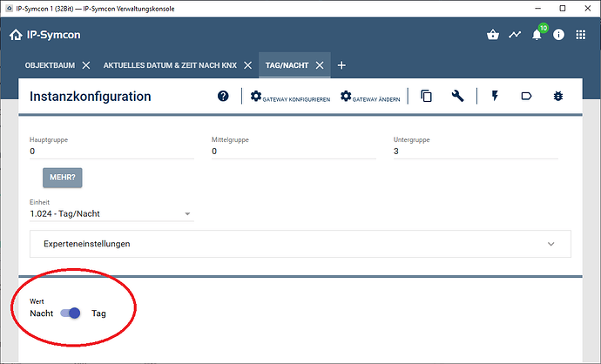601x364 pixels.
Task: Switch to Aktuelles Datum & Zeit nach KNX tab
Action: 175,65
